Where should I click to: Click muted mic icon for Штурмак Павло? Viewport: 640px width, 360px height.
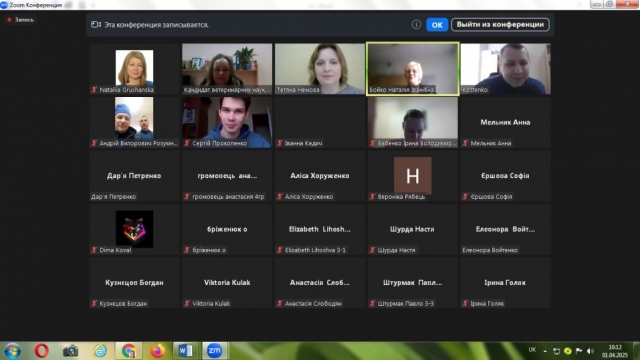pos(372,304)
